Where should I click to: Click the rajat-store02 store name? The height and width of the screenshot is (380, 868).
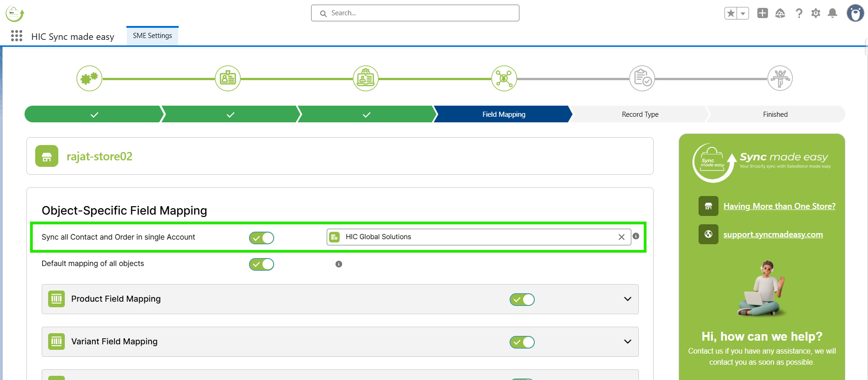point(100,157)
